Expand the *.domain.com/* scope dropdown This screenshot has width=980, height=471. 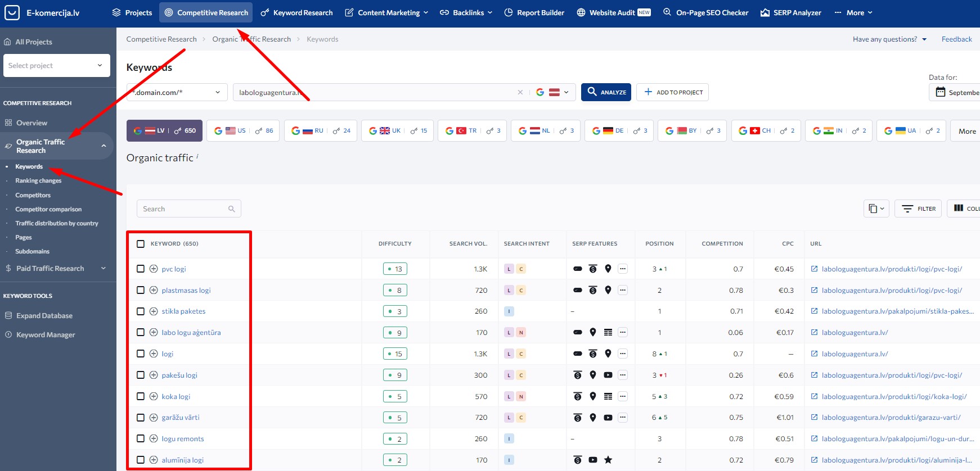tap(177, 92)
